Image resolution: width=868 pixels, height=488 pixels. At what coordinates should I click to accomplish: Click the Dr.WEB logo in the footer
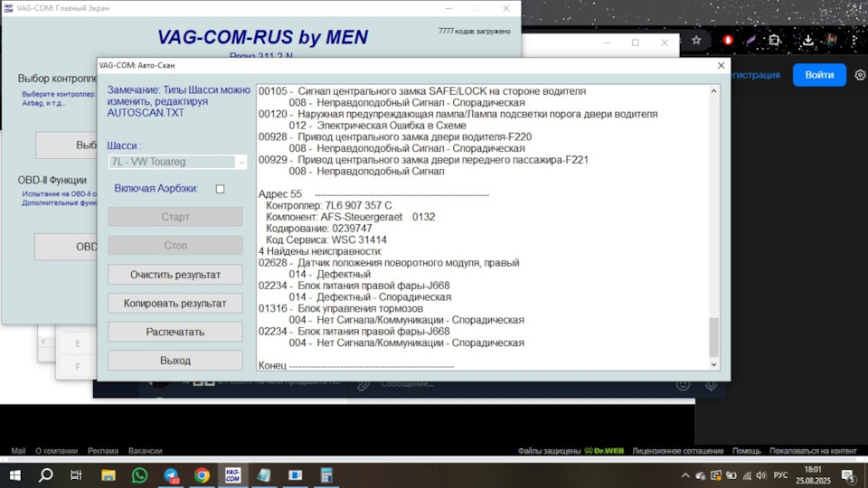pos(604,451)
